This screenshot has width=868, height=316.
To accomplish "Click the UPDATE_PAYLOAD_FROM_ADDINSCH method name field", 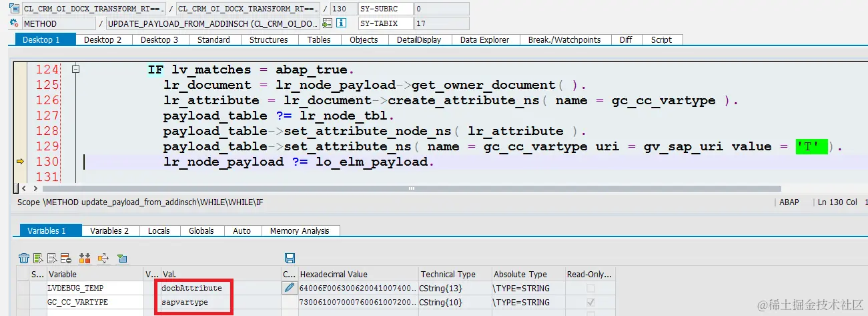I will [x=212, y=23].
